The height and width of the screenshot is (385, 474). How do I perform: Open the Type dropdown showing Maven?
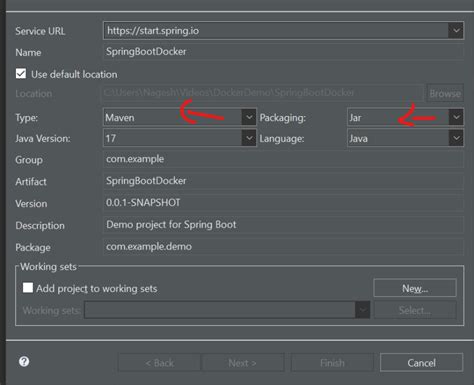click(180, 117)
